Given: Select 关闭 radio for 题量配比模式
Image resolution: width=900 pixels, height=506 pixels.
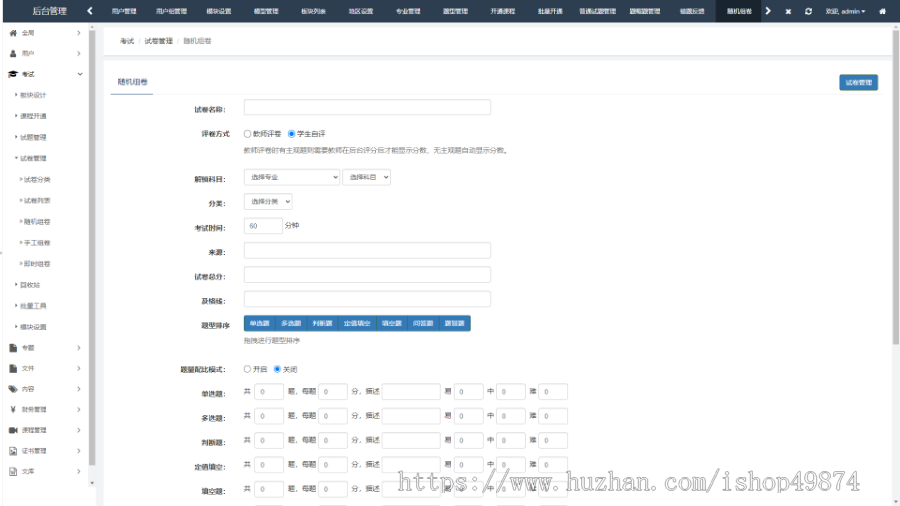Looking at the screenshot, I should tap(277, 369).
